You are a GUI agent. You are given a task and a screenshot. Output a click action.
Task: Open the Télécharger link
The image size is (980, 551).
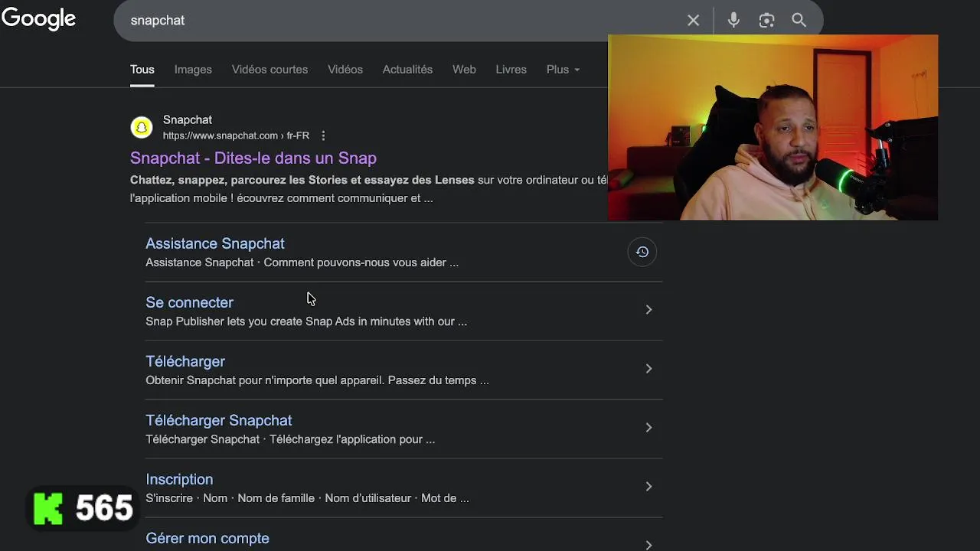pyautogui.click(x=185, y=361)
